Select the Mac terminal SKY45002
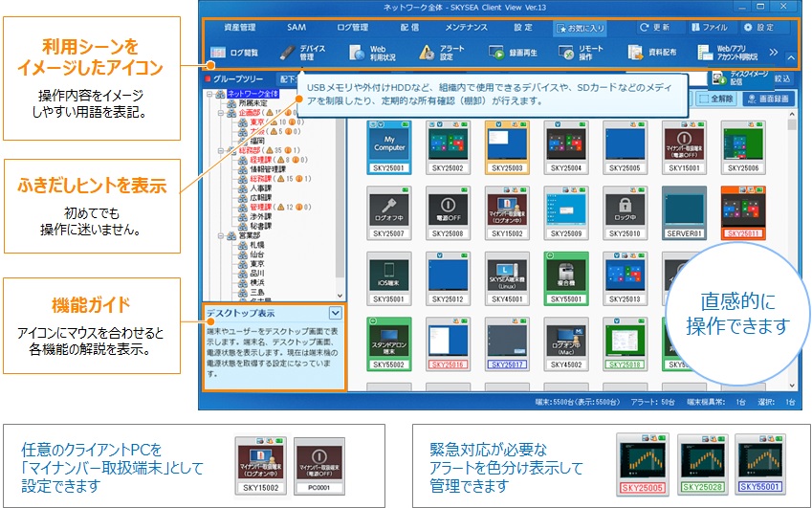The width and height of the screenshot is (812, 508). [566, 344]
